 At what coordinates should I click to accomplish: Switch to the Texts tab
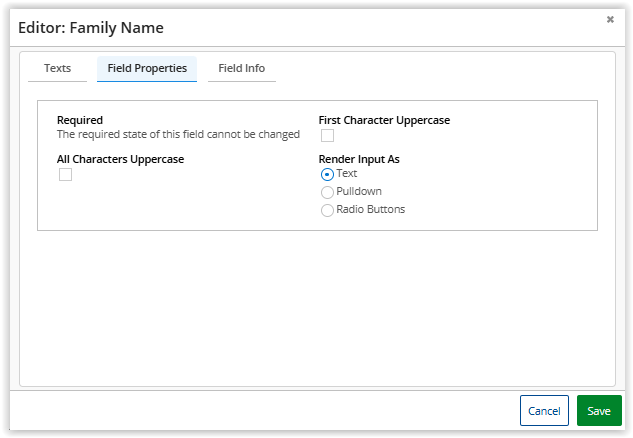[57, 69]
